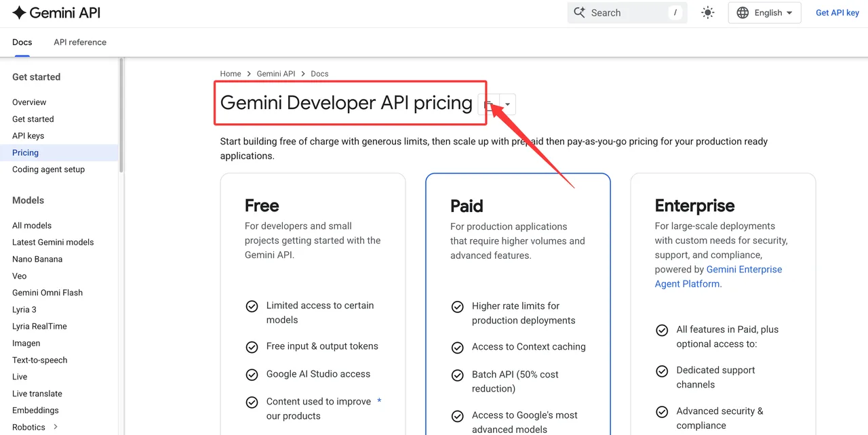Screen dimensions: 868x435
Task: Click check icon beside Access to Context caching
Action: 458,348
